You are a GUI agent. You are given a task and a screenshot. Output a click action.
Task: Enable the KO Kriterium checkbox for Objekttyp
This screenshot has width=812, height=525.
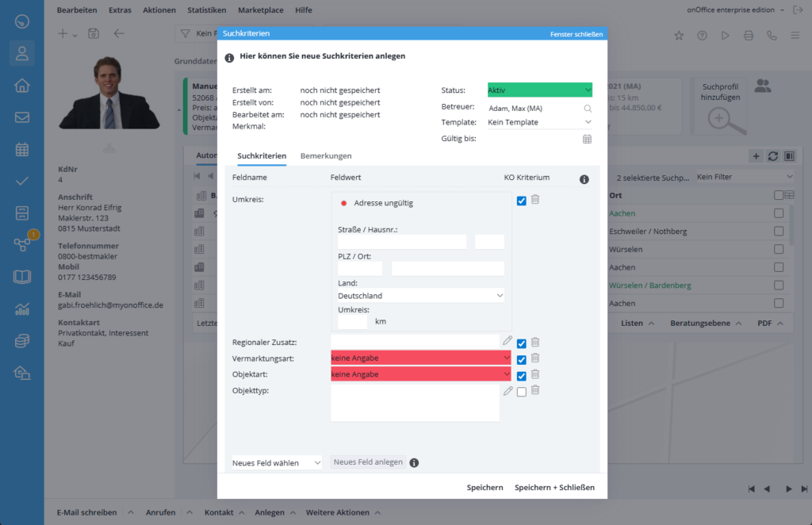[x=521, y=392]
